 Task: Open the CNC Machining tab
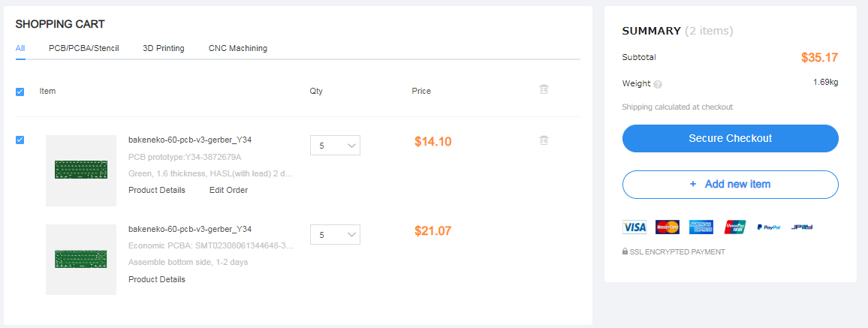point(238,48)
